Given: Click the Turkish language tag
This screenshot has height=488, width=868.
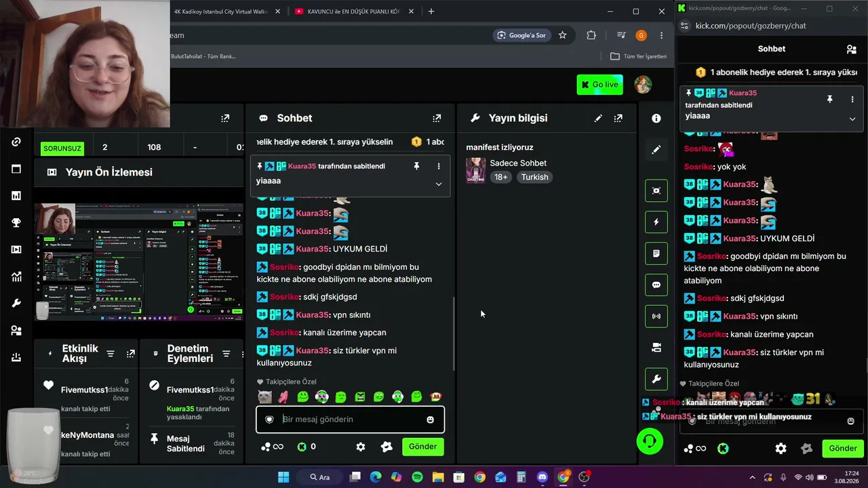Looking at the screenshot, I should click(x=534, y=177).
